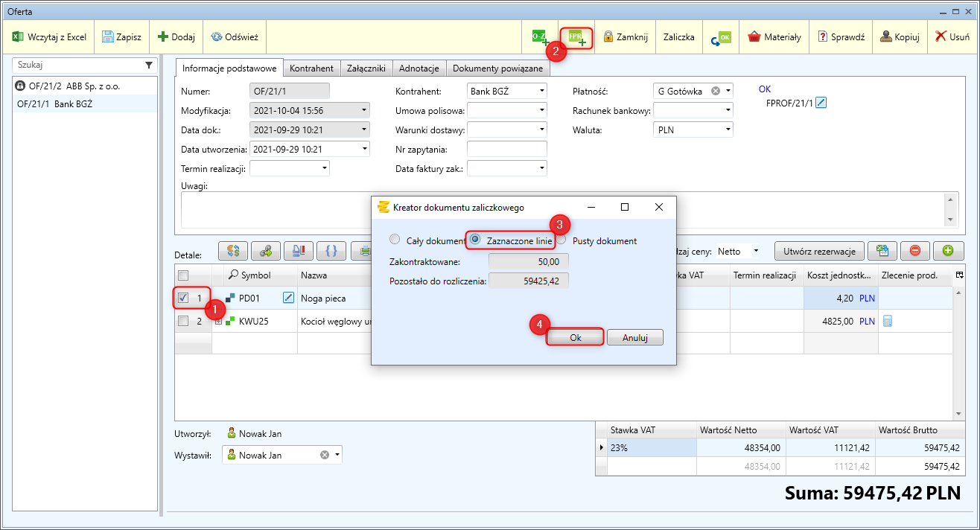The height and width of the screenshot is (530, 980).
Task: Click the braces icon in Detale toolbar
Action: click(331, 251)
